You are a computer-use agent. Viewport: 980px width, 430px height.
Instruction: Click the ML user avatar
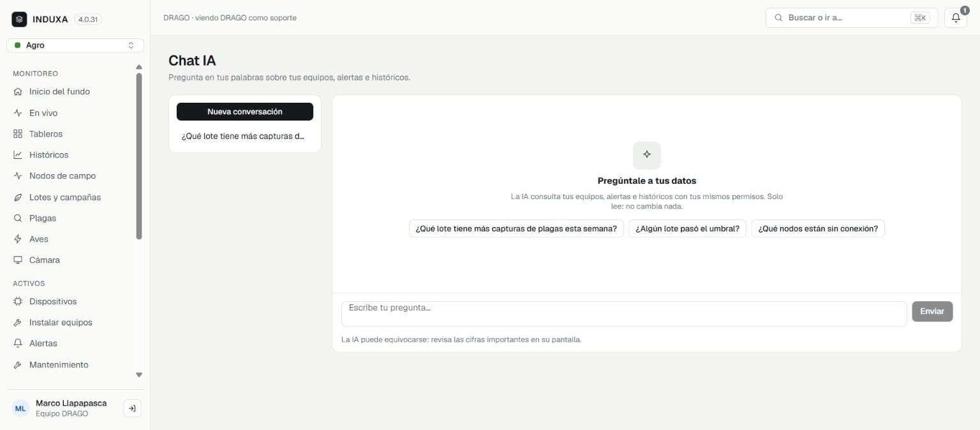pyautogui.click(x=21, y=408)
